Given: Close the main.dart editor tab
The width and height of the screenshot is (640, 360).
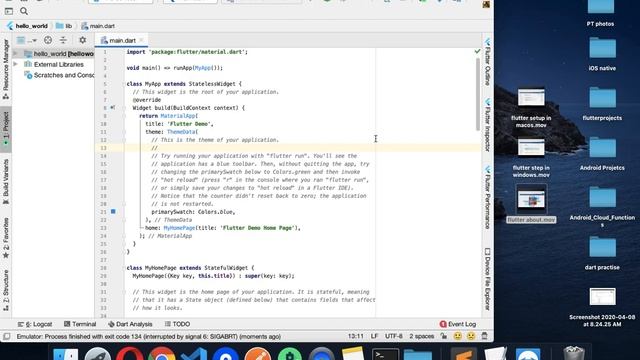Looking at the screenshot, I should 141,40.
